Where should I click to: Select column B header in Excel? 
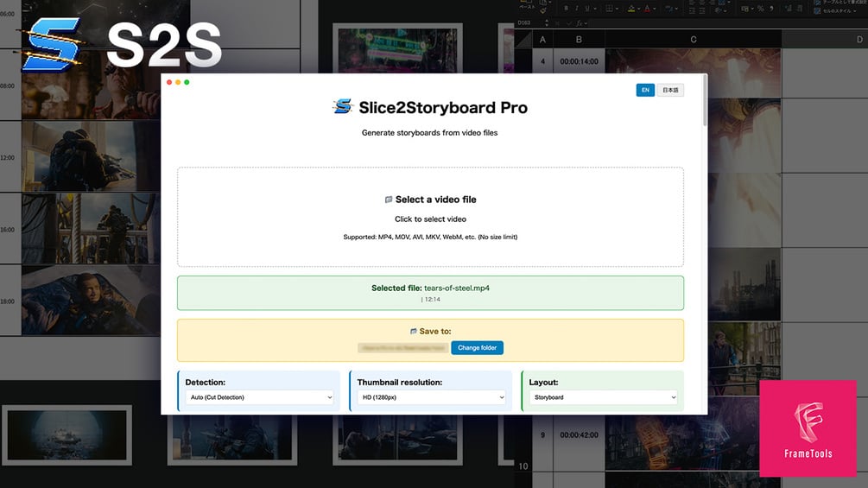click(579, 39)
